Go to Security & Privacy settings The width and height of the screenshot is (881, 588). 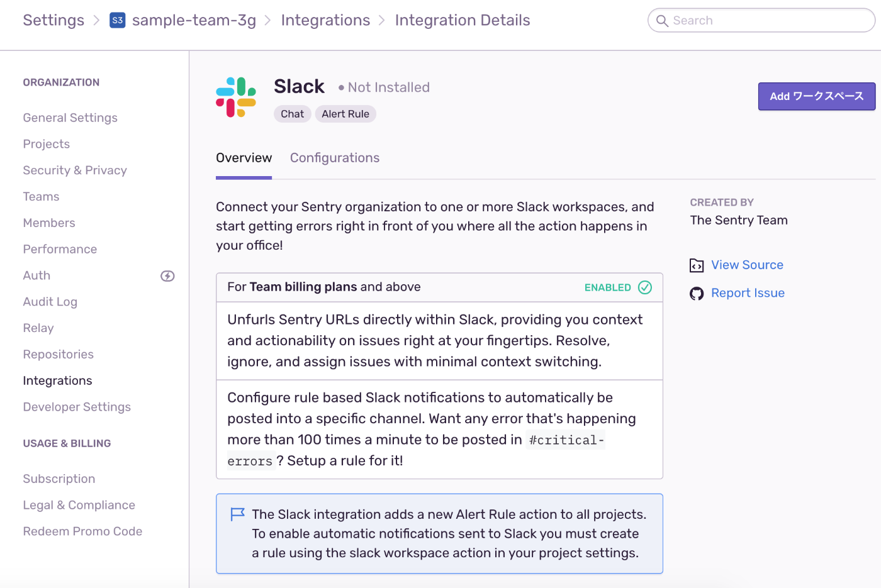coord(75,170)
